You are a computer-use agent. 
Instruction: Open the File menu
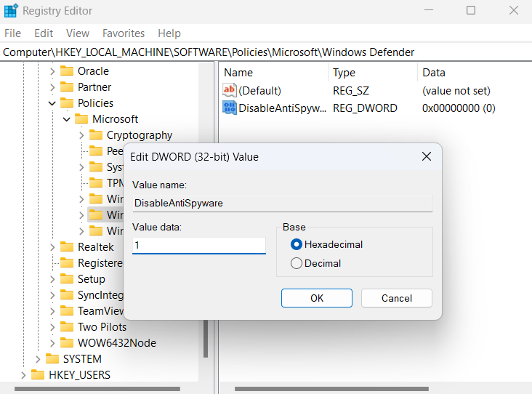[x=12, y=33]
